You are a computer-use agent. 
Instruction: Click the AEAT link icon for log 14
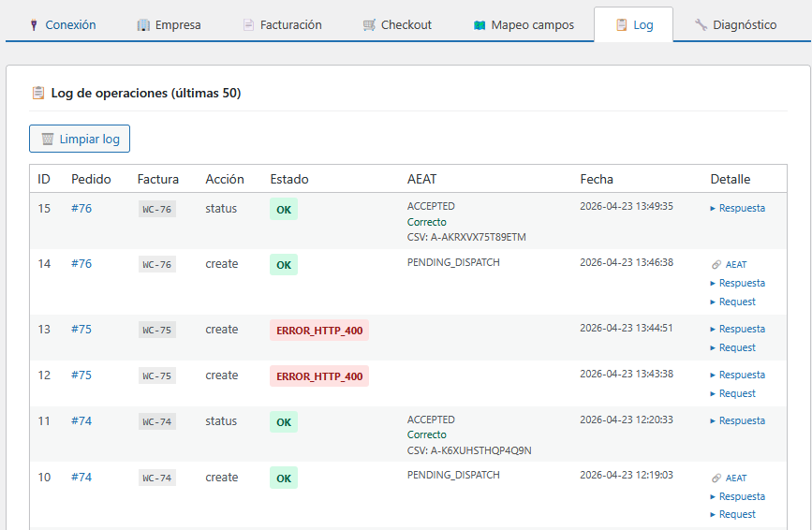[716, 265]
